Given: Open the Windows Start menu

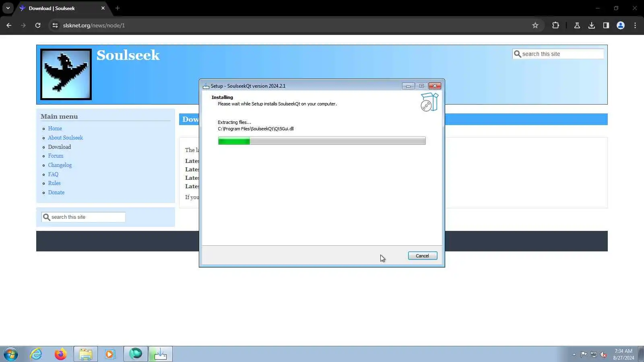Looking at the screenshot, I should tap(10, 354).
